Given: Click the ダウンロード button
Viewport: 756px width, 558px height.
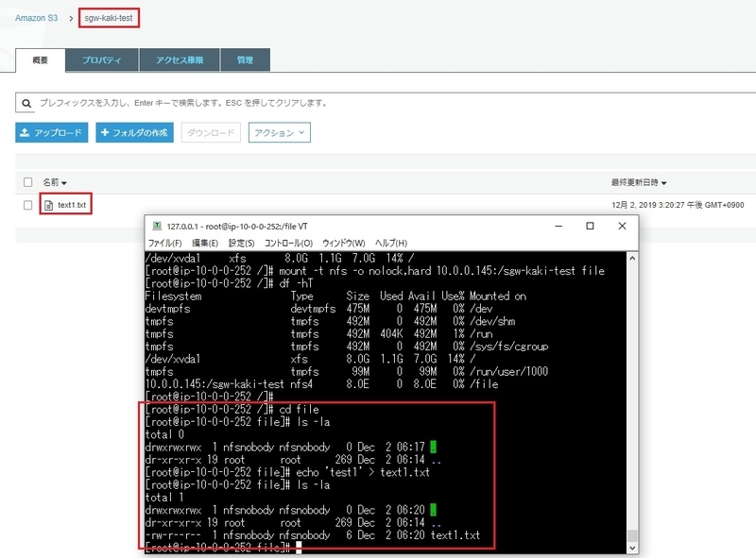Looking at the screenshot, I should pyautogui.click(x=211, y=132).
